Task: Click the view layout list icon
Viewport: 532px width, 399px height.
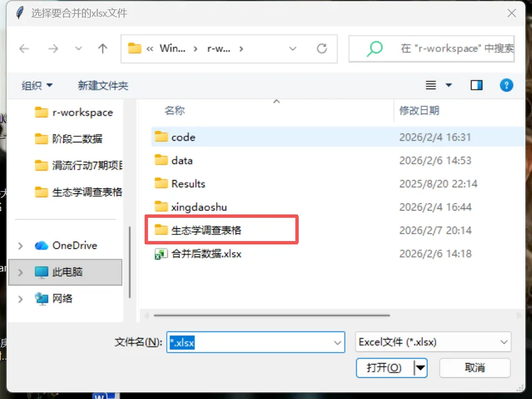Action: tap(431, 85)
